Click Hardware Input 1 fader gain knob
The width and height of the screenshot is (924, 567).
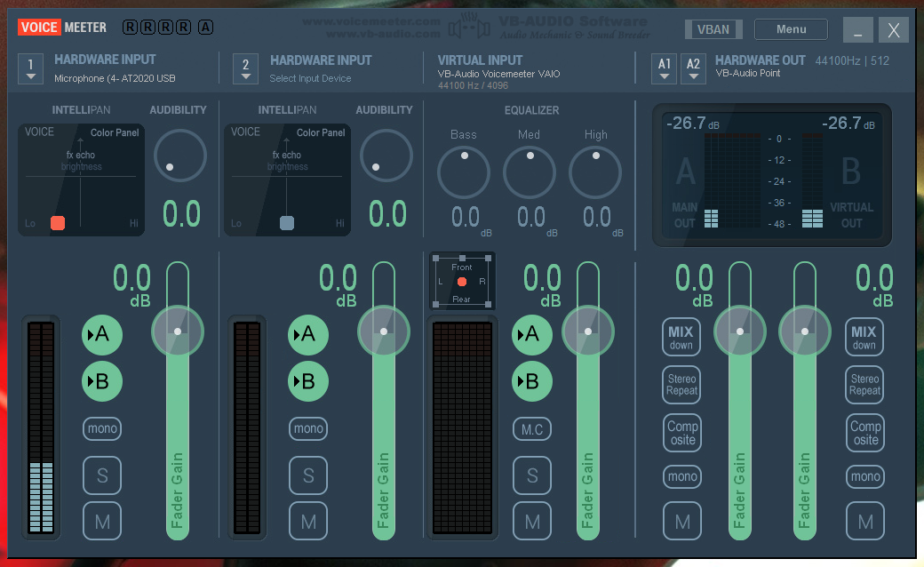178,331
